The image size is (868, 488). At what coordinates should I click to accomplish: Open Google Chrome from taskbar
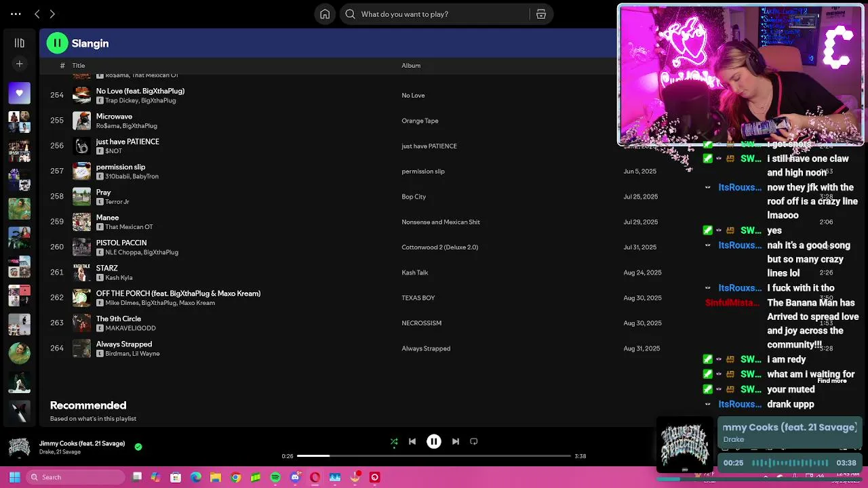click(235, 477)
